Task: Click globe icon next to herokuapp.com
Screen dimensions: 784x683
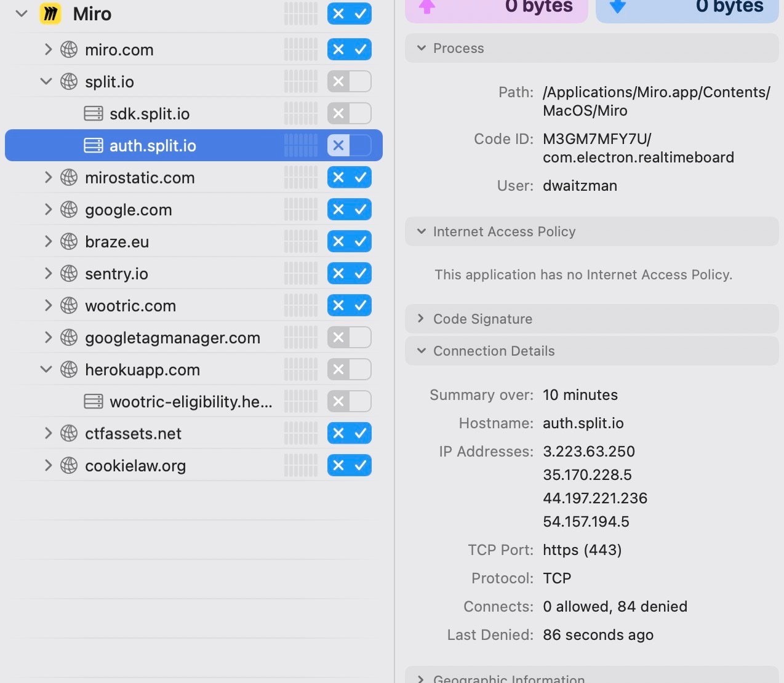Action: 69,369
